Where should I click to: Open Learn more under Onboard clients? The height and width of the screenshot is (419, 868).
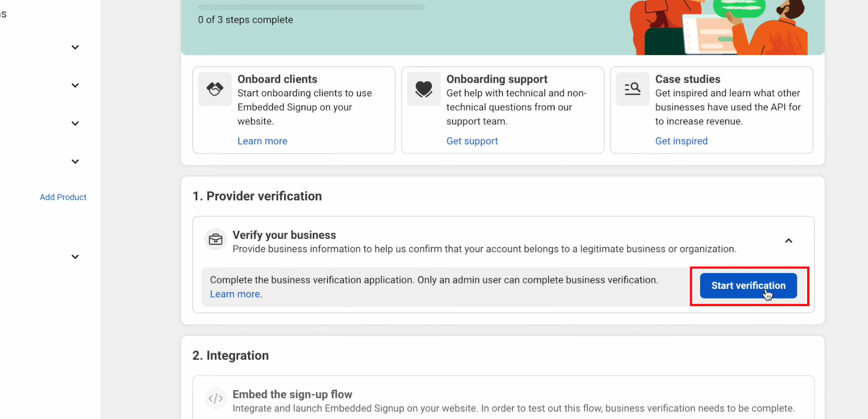262,141
